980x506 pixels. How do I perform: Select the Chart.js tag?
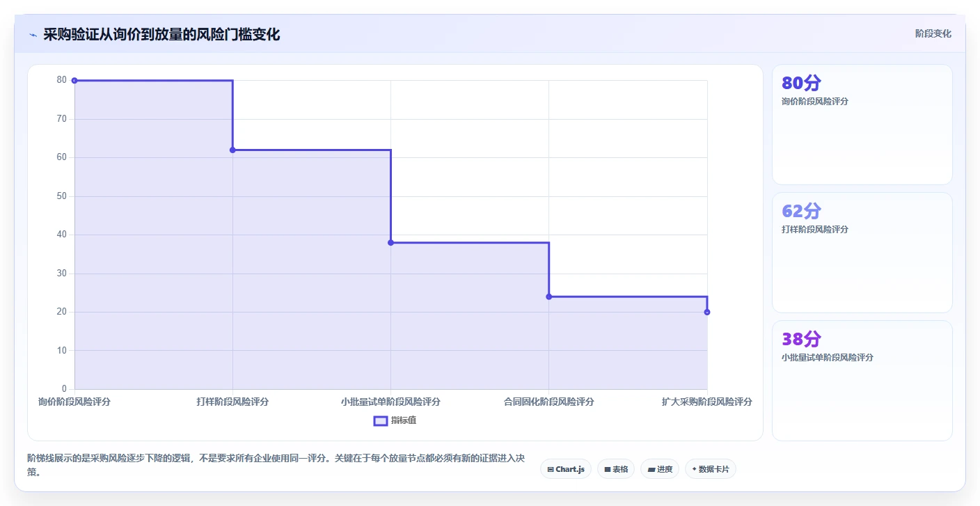566,469
